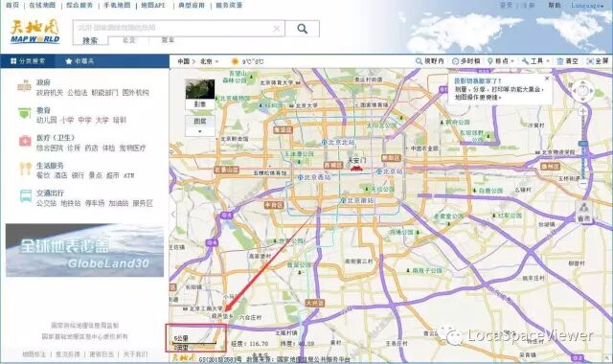
Task: Open the 北京 city selector dropdown
Action: pos(210,61)
